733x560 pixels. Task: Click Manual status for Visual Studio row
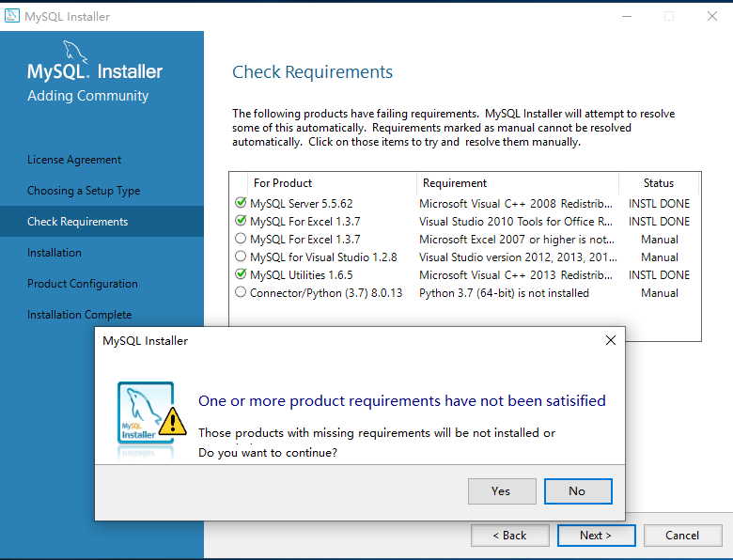(x=659, y=257)
